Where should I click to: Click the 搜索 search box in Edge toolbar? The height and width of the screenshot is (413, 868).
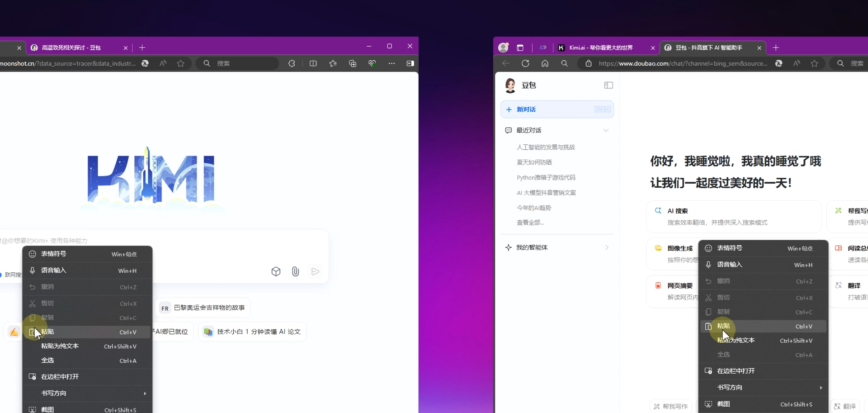tap(236, 63)
